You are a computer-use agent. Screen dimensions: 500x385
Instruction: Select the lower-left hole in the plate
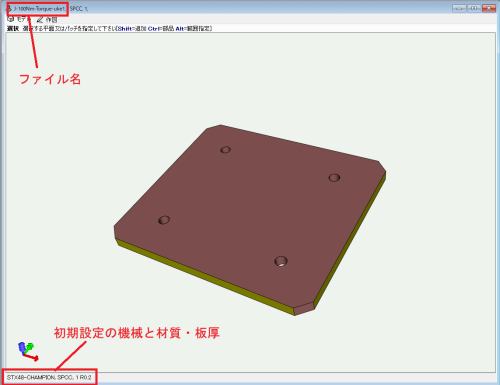click(164, 220)
